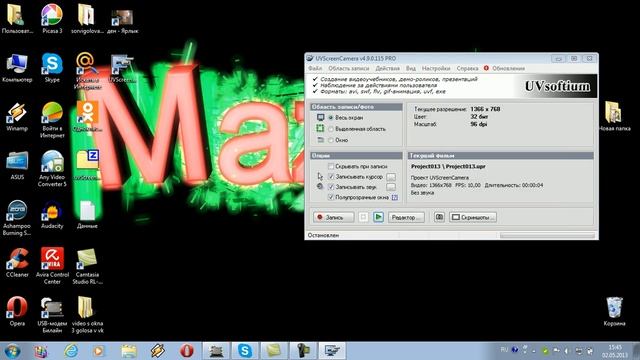Open the Корзина recycle bin
The image size is (640, 360).
coord(614,311)
